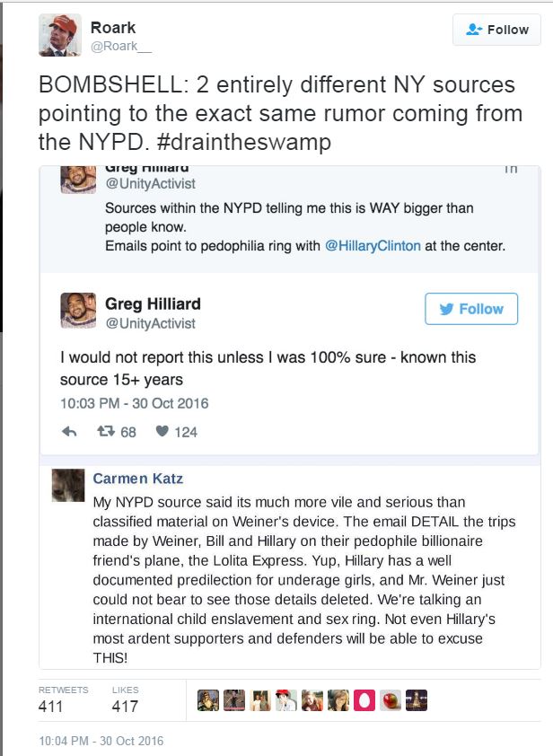The width and height of the screenshot is (553, 756).
Task: Open the 10:03 PM embedded tweet timestamp
Action: (x=135, y=403)
